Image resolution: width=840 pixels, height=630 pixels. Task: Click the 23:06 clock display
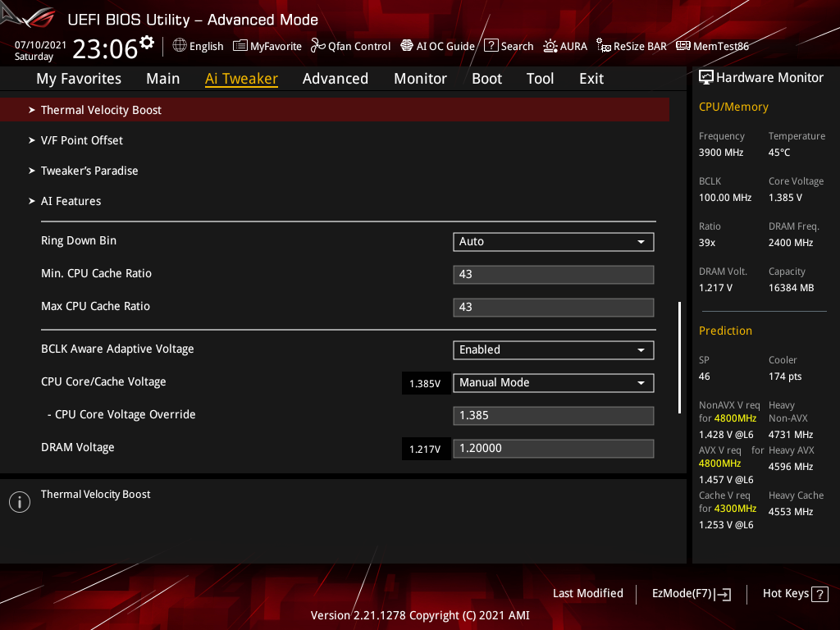pyautogui.click(x=105, y=48)
